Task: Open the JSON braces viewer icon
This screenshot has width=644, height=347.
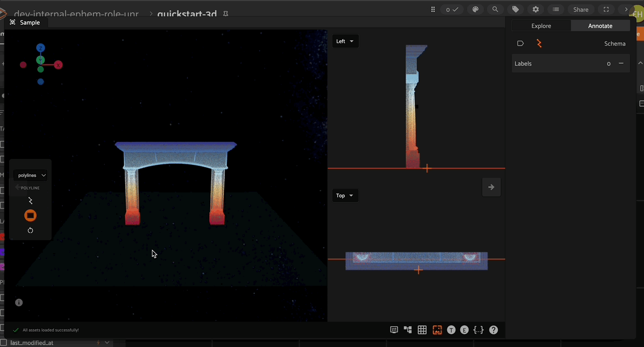Action: (x=478, y=330)
